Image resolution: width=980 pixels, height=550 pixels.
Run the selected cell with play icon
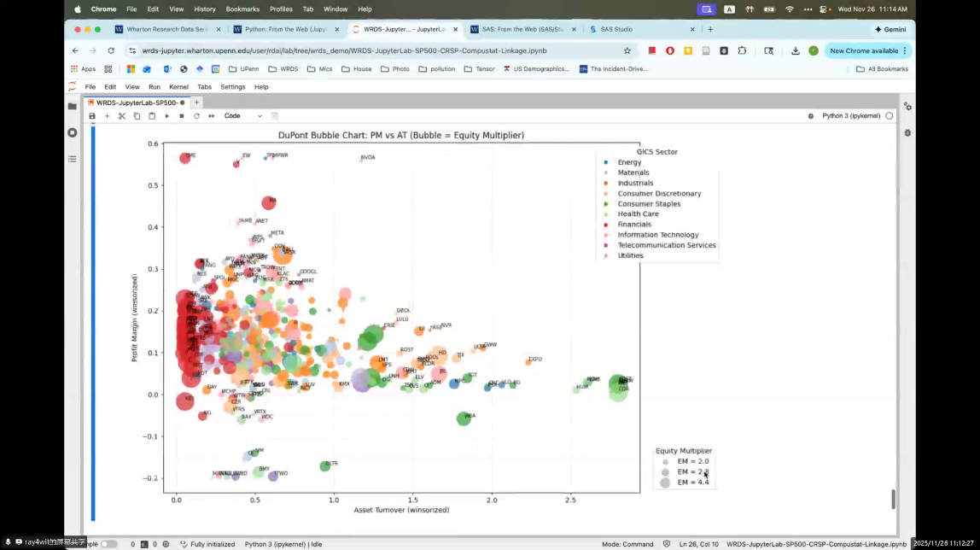click(x=166, y=116)
